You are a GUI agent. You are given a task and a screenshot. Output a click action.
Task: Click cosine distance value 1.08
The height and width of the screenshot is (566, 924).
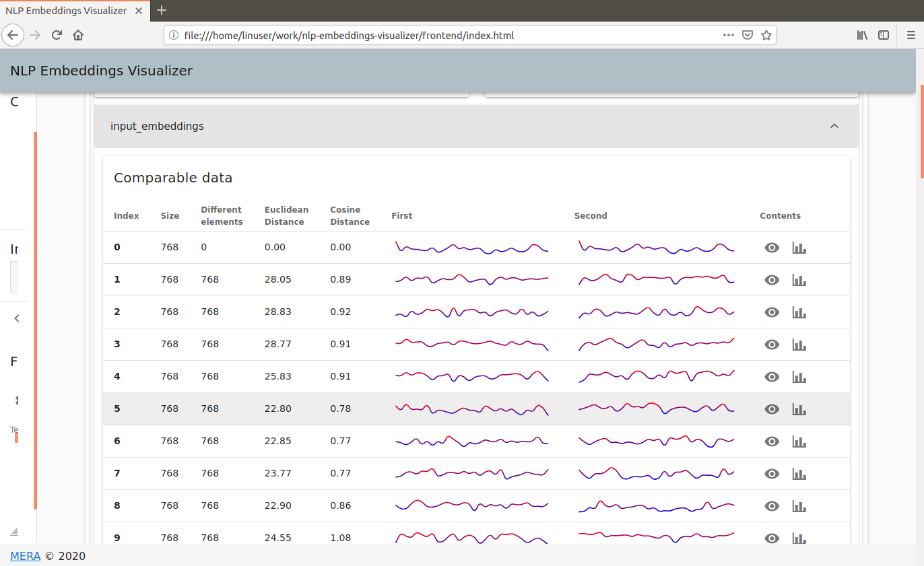click(341, 538)
